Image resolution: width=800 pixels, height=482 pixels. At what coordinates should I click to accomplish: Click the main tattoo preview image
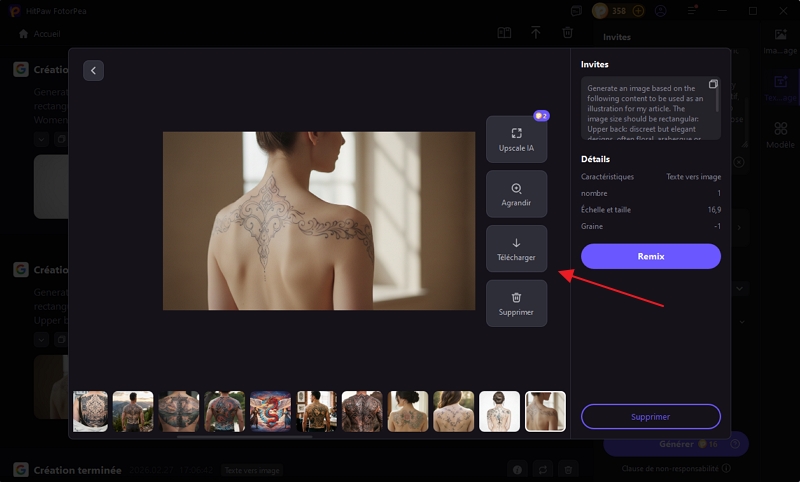[x=319, y=221]
